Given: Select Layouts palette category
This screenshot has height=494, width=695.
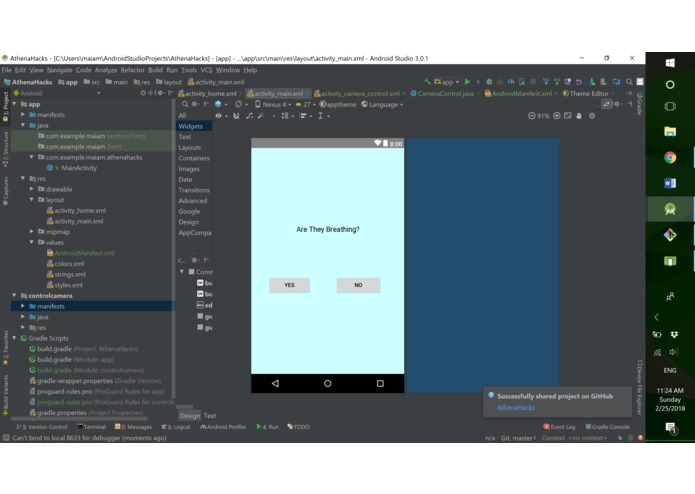Looking at the screenshot, I should 190,148.
